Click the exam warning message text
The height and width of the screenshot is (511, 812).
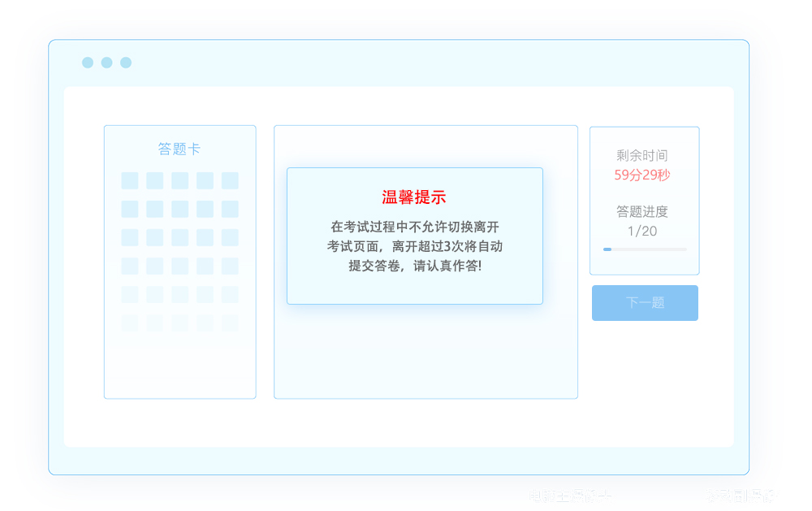pos(414,245)
